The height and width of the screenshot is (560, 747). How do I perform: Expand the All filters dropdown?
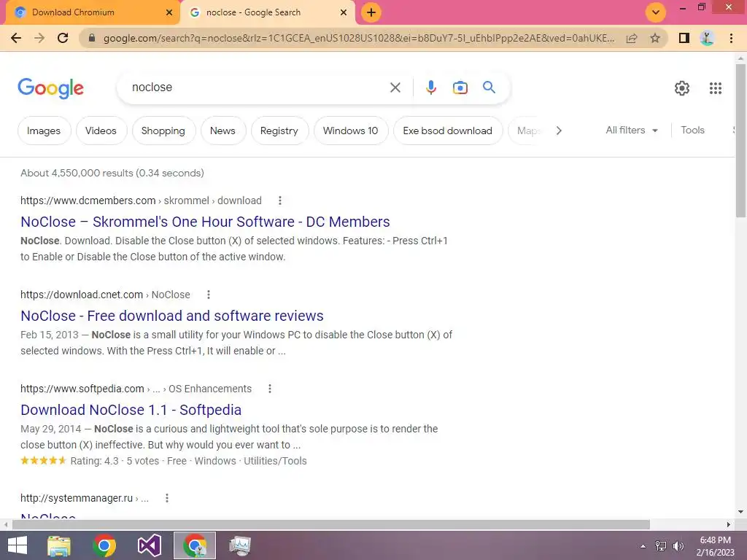[632, 130]
